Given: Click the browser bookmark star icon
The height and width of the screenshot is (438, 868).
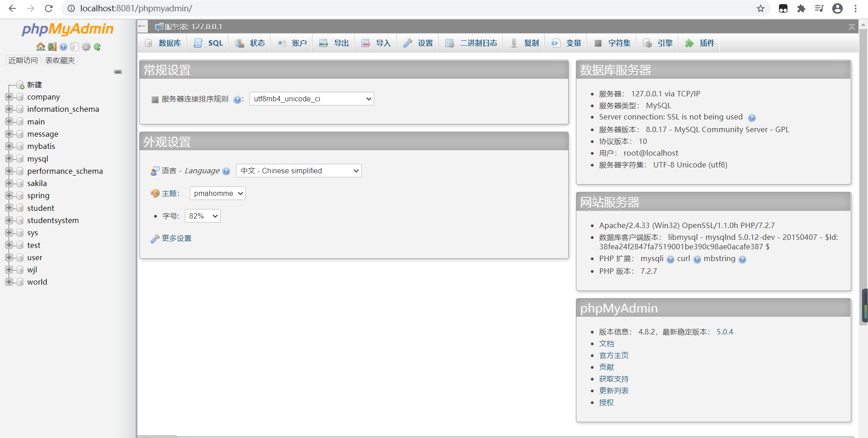Looking at the screenshot, I should tap(761, 9).
